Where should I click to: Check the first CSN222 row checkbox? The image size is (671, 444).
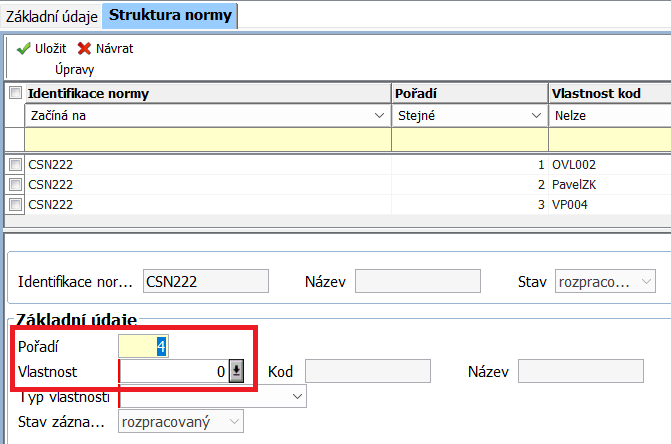[x=15, y=164]
